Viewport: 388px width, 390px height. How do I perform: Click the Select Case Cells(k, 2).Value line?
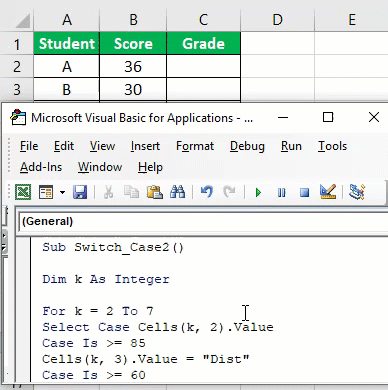click(158, 327)
